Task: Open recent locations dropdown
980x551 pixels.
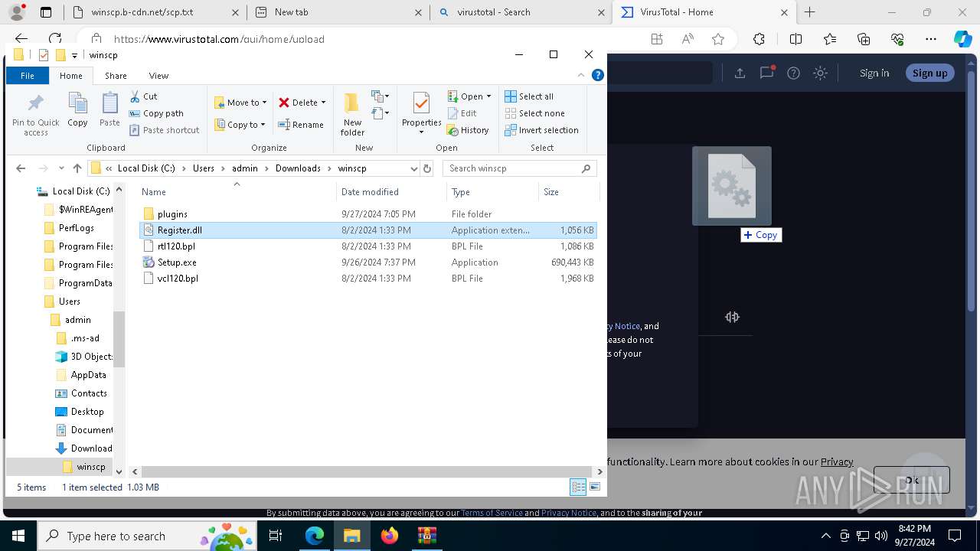Action: point(61,168)
